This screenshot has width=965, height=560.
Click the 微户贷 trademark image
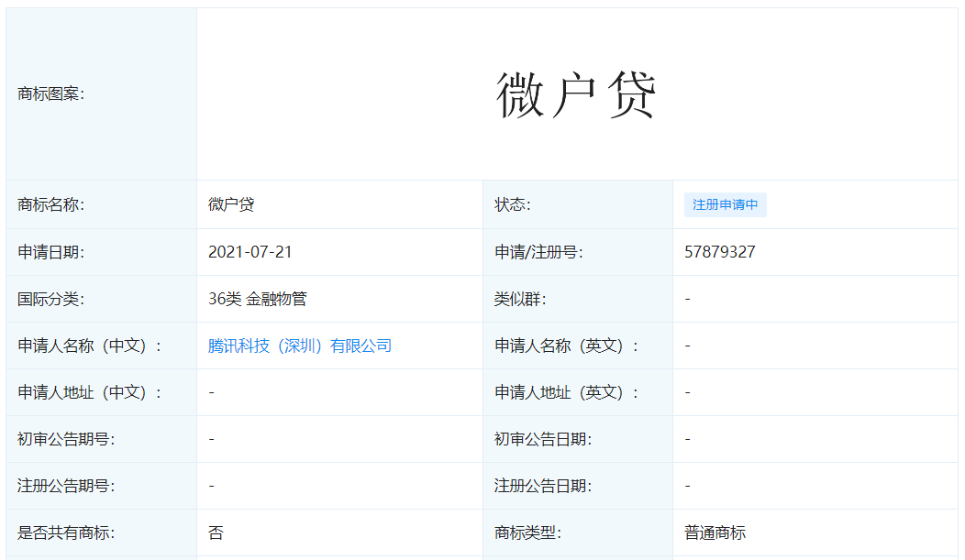coord(576,94)
